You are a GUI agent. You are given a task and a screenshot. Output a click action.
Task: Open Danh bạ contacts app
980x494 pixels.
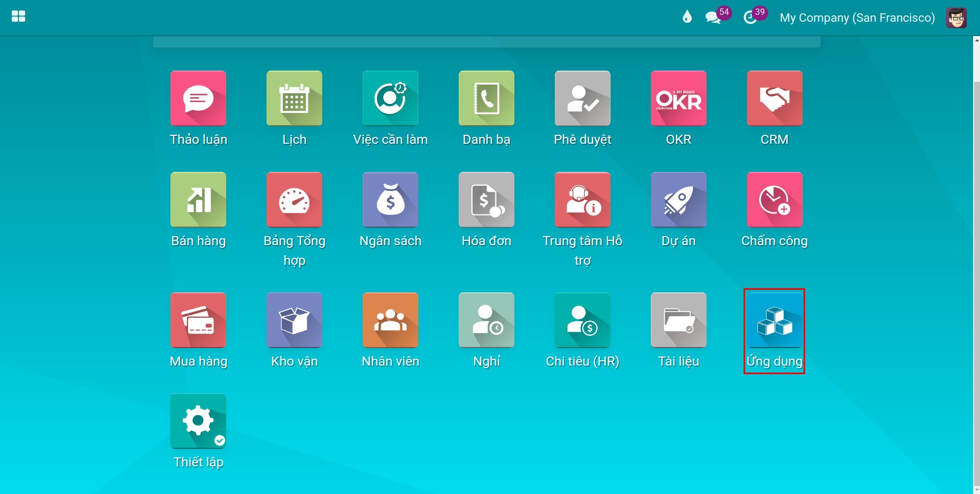pos(486,99)
